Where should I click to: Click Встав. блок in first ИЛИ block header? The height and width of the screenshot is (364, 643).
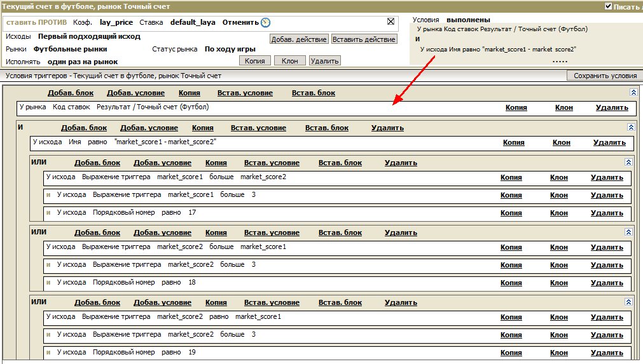click(340, 163)
